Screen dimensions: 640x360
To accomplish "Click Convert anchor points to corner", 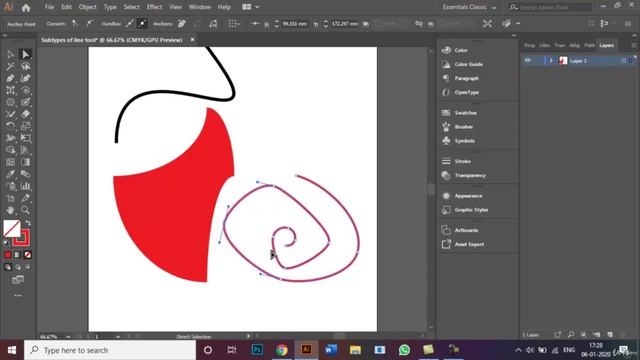I will tap(75, 24).
